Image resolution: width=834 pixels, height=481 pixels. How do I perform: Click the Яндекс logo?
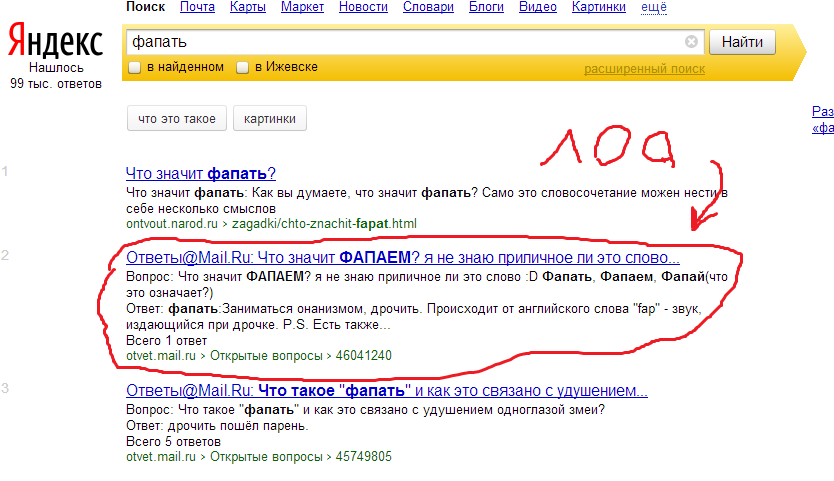click(x=55, y=40)
